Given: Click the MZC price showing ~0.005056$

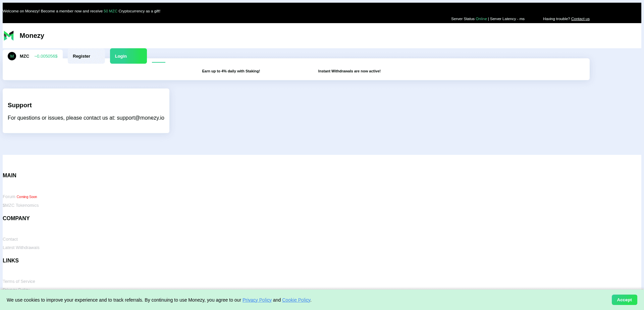Looking at the screenshot, I should point(46,56).
